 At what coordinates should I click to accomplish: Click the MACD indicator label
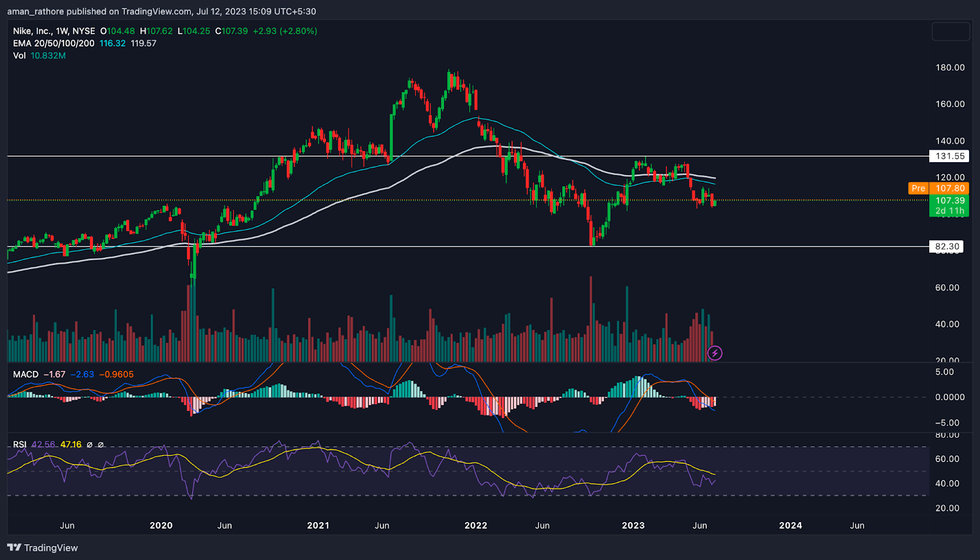[x=26, y=375]
